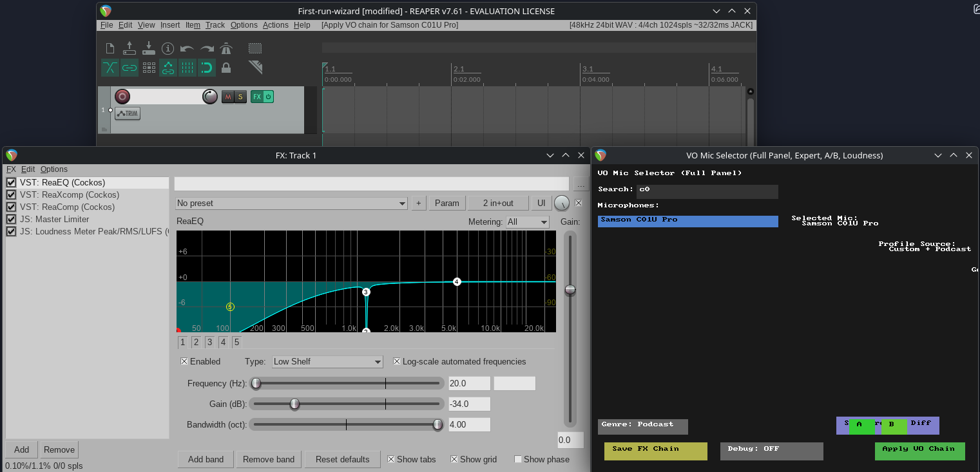
Task: Switch to EQ band tab 4
Action: click(x=223, y=342)
